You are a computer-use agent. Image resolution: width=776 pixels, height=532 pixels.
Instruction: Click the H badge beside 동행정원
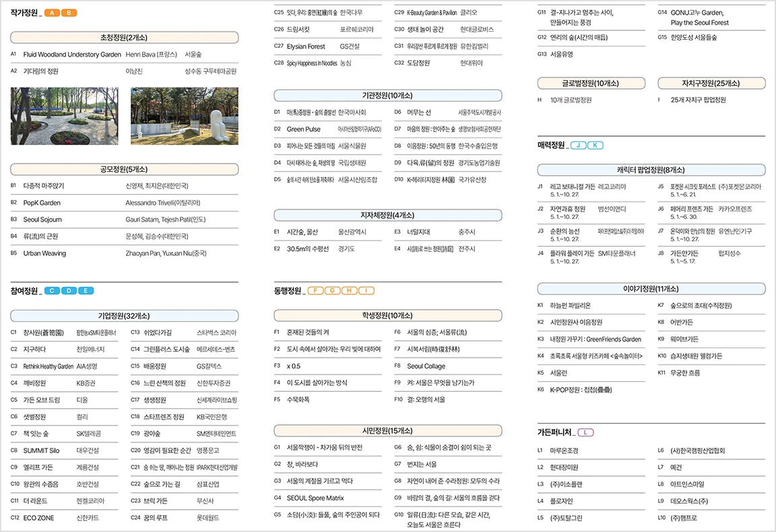350,290
